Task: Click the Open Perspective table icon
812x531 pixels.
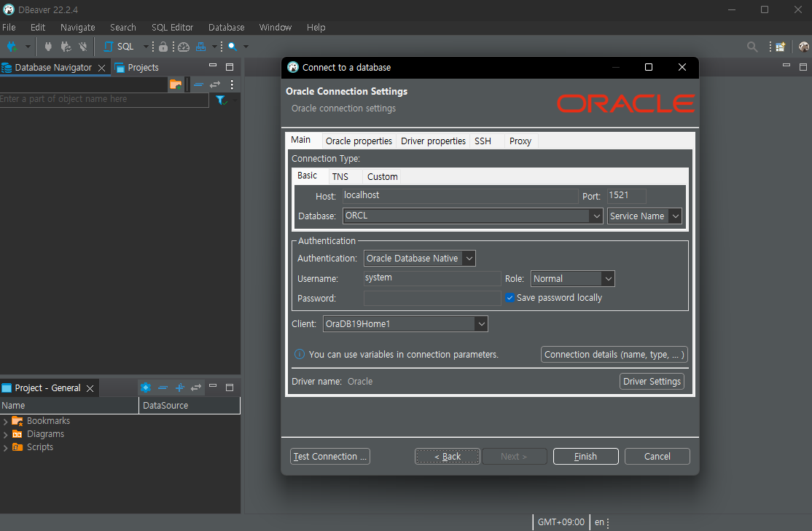Action: [781, 47]
